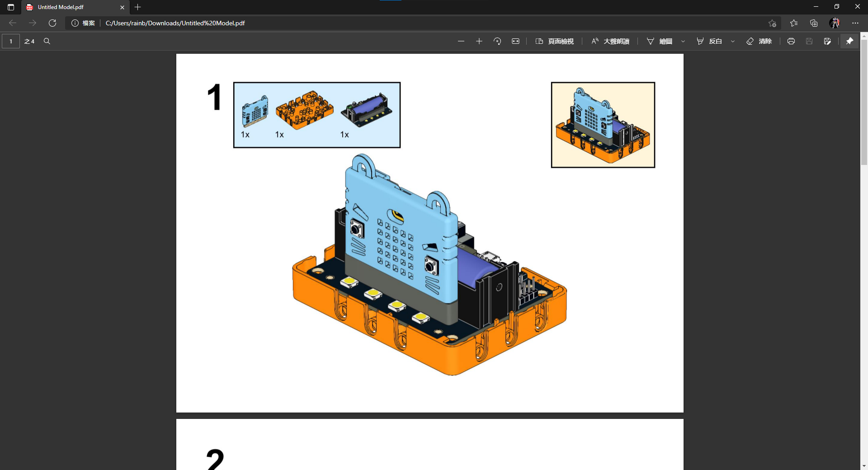868x470 pixels.
Task: Print the PDF document
Action: [x=791, y=41]
